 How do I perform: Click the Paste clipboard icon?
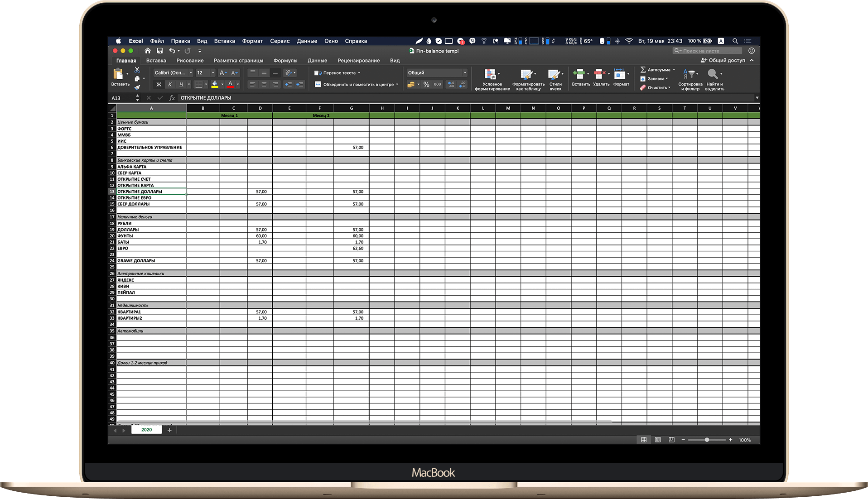[118, 74]
